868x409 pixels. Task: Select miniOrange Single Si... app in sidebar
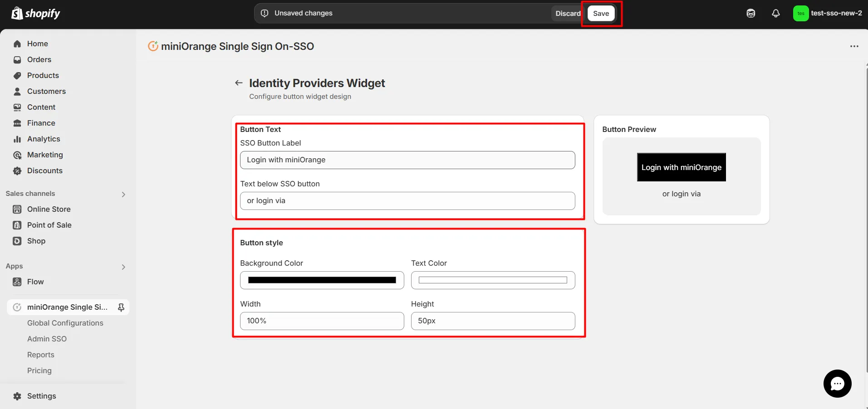[67, 307]
